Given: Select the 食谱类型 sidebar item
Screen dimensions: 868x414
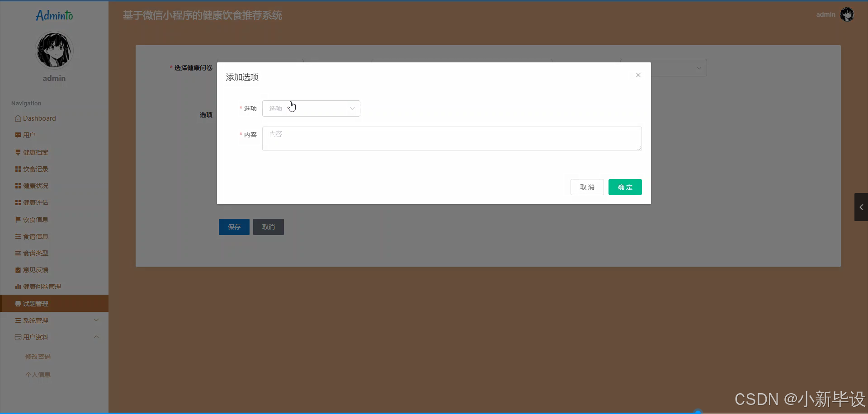Looking at the screenshot, I should pos(35,253).
